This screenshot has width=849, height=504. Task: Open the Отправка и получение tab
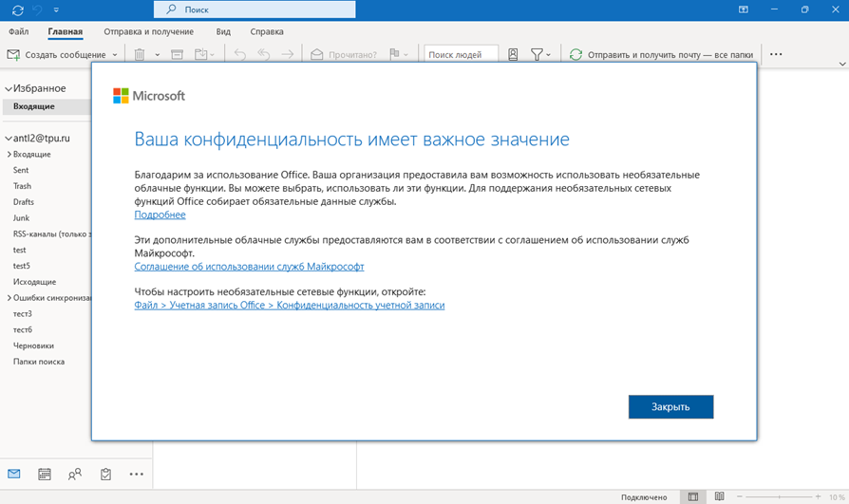tap(149, 31)
